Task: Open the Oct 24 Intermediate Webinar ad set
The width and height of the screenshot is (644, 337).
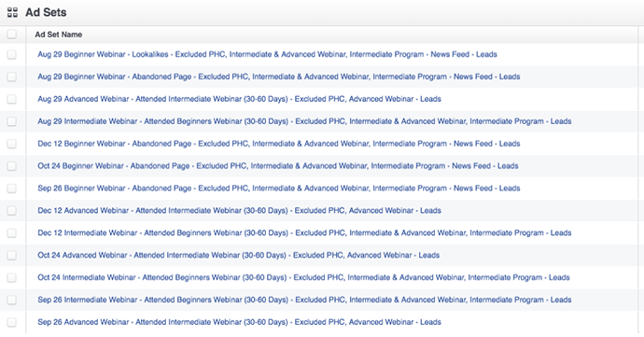Action: 303,277
